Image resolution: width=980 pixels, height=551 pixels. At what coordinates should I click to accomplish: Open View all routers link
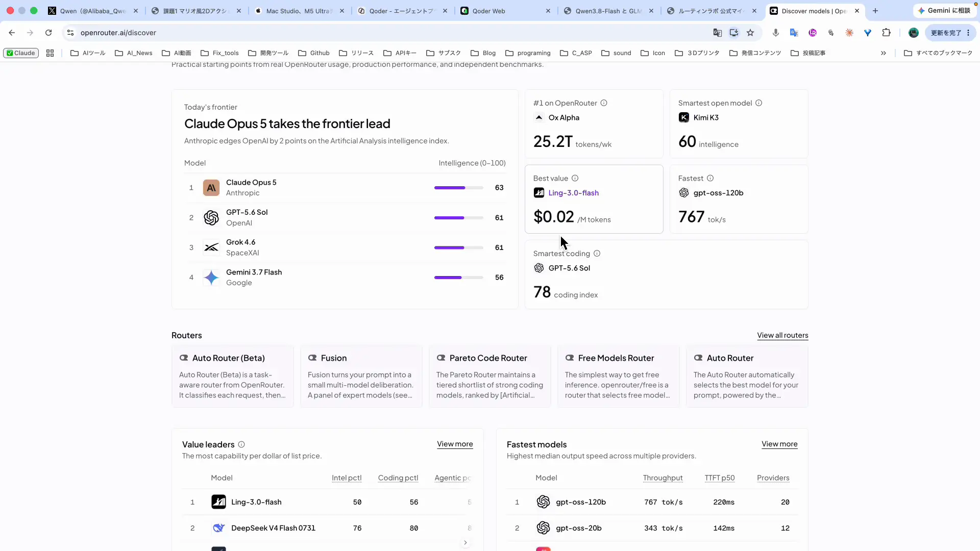782,335
